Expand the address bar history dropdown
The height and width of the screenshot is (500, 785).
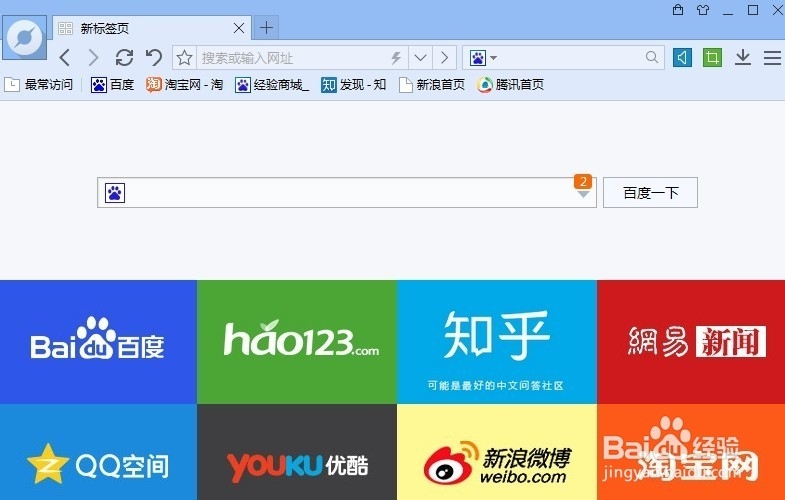pyautogui.click(x=420, y=58)
